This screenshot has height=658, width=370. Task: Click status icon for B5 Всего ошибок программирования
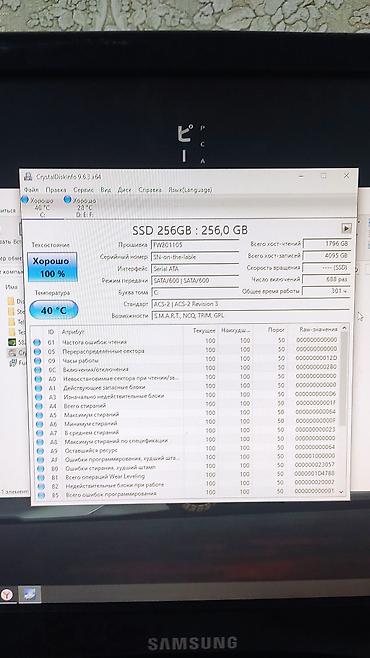pos(41,496)
